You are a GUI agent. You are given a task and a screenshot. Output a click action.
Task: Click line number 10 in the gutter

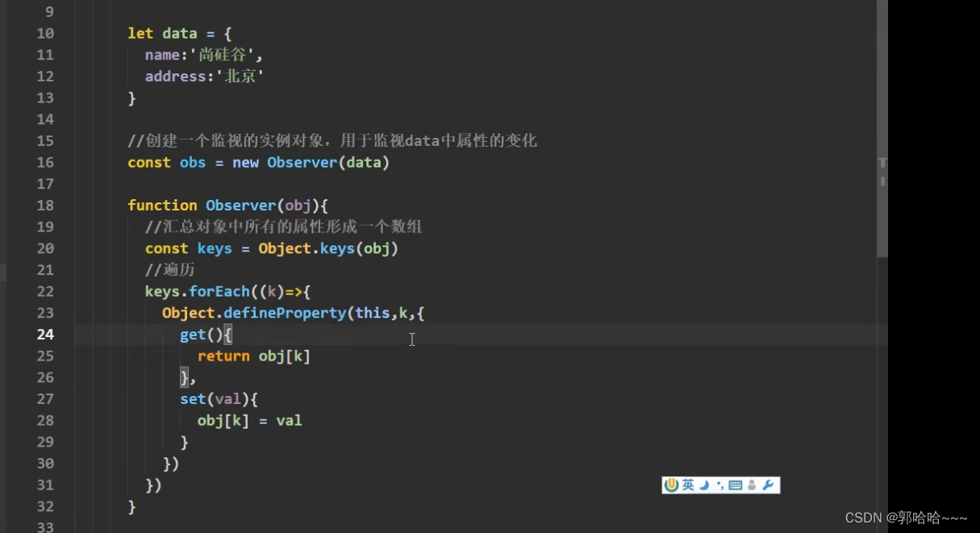coord(45,33)
